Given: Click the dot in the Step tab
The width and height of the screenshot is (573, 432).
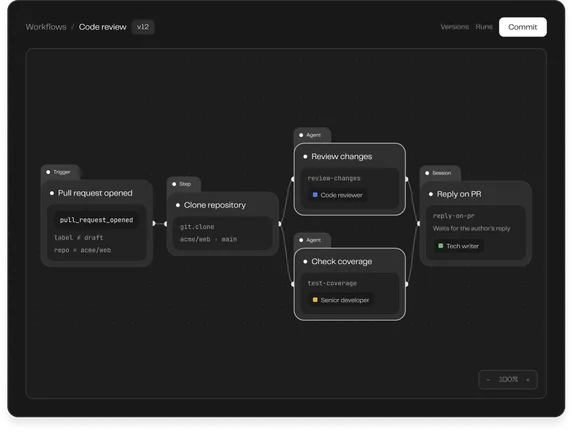Looking at the screenshot, I should tap(174, 184).
